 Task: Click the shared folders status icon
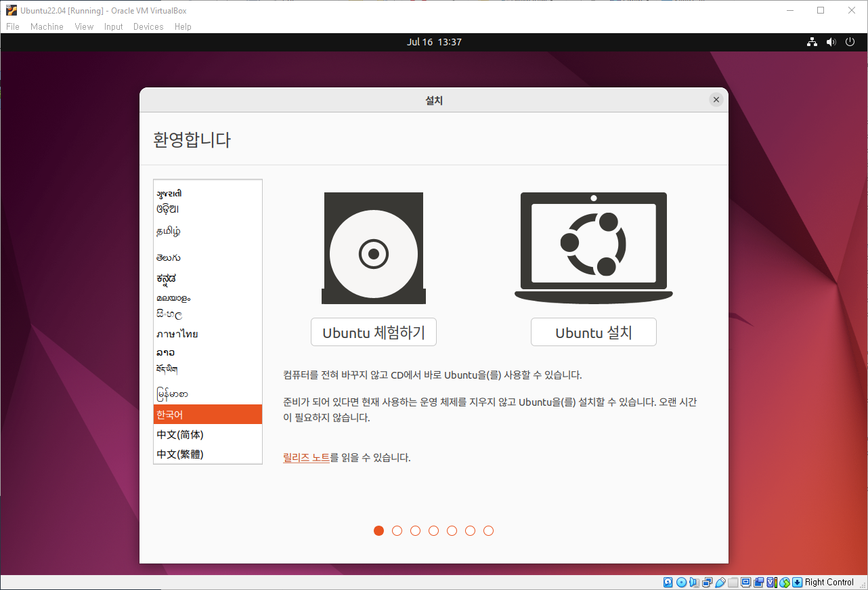pos(733,582)
